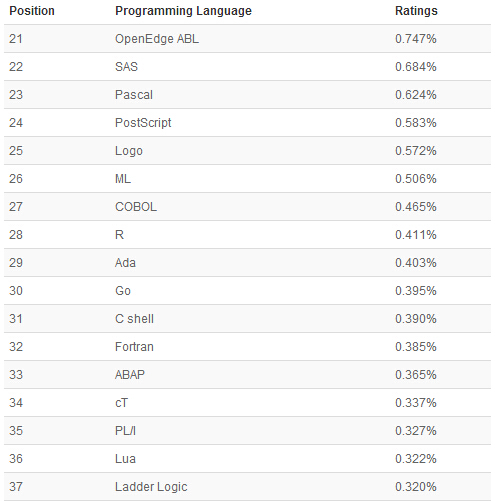The width and height of the screenshot is (495, 501).
Task: Select the Logo language cell
Action: [x=129, y=151]
